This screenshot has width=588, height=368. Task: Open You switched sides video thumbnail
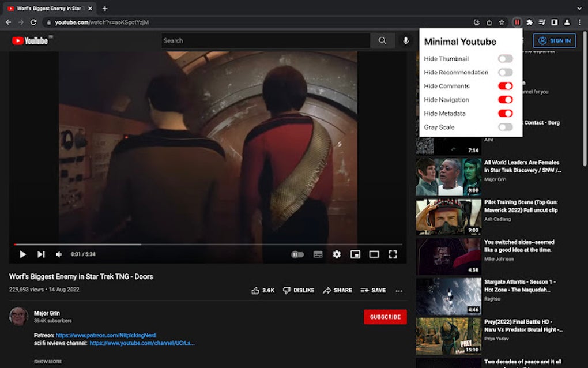coord(448,257)
